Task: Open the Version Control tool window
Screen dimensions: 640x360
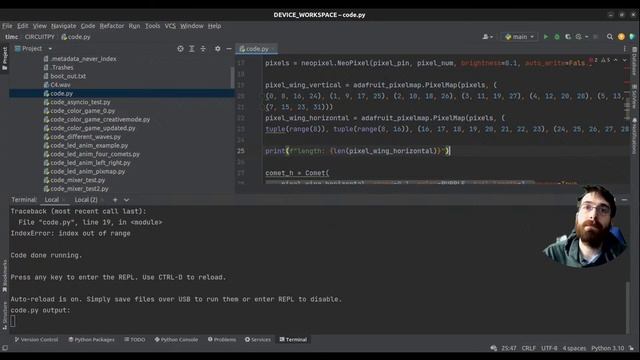Action: 36,340
